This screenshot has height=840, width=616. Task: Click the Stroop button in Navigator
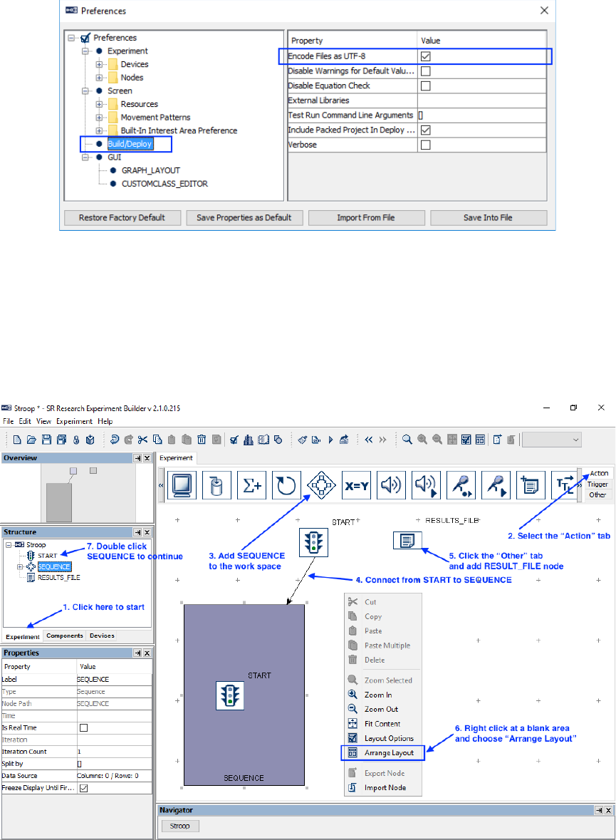click(x=180, y=826)
